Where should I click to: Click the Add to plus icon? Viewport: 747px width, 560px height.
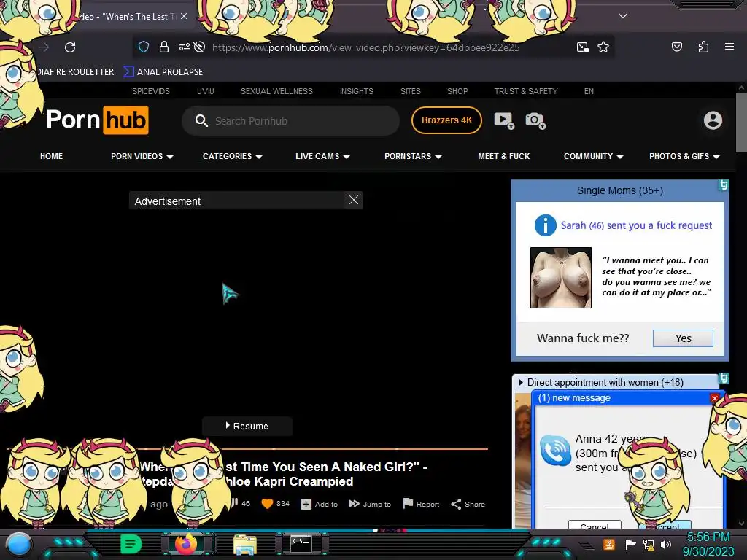point(306,504)
